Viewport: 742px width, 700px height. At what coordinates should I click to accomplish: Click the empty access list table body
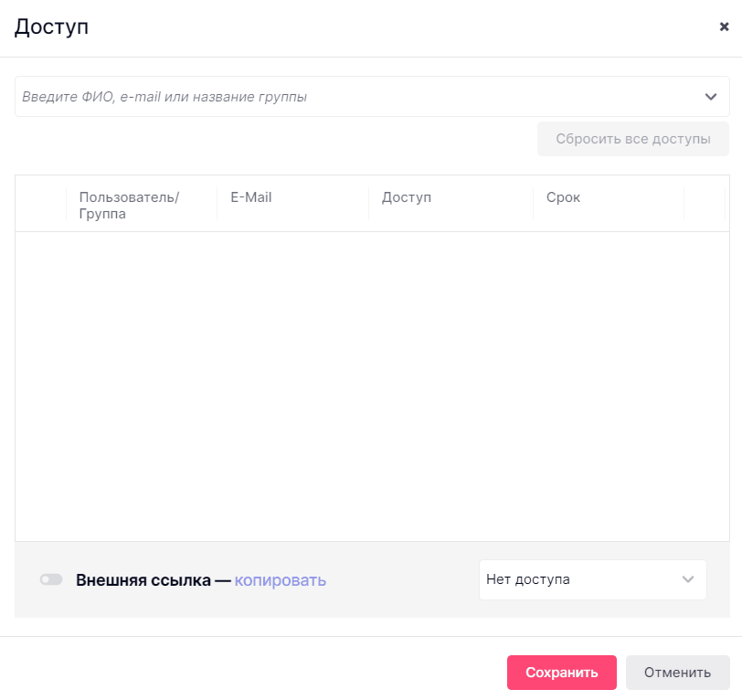(x=371, y=384)
